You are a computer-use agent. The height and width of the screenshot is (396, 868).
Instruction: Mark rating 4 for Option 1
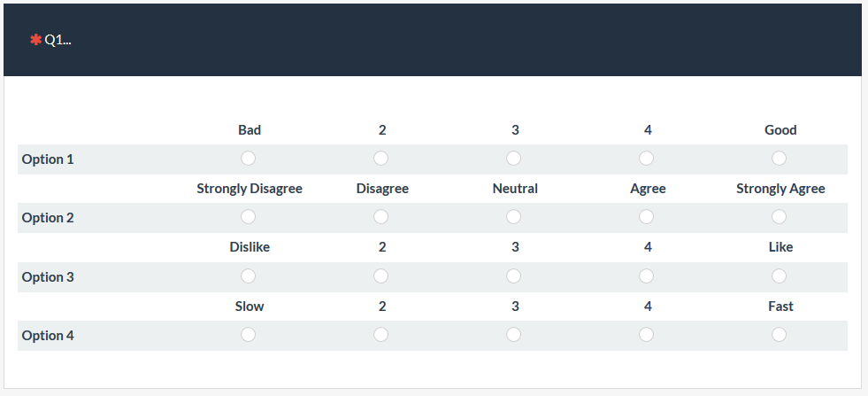[647, 159]
